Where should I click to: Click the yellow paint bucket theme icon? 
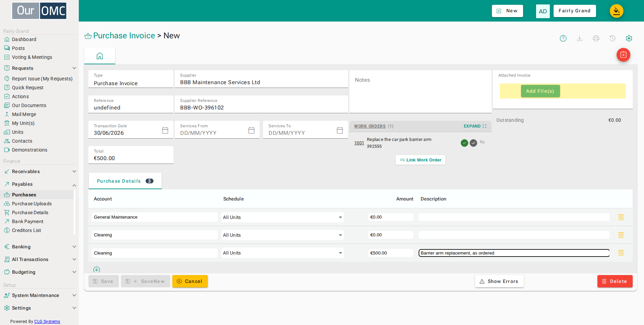pos(617,11)
